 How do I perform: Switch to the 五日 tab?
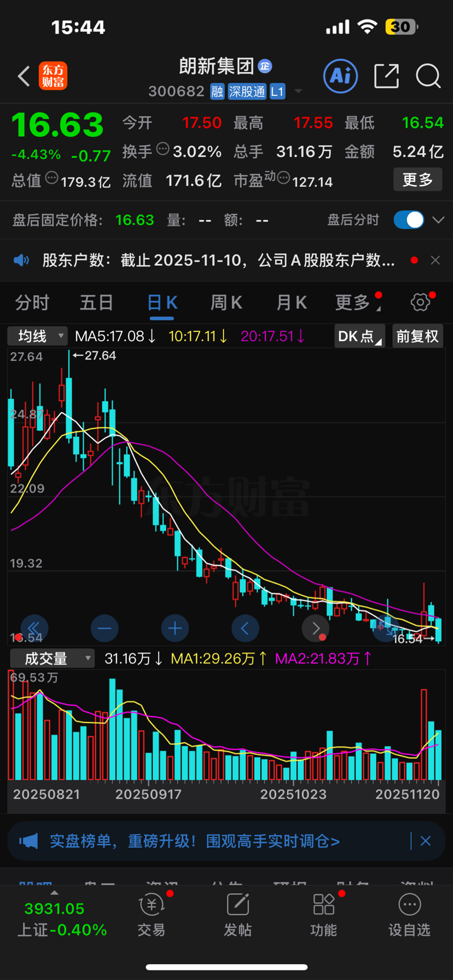(97, 303)
